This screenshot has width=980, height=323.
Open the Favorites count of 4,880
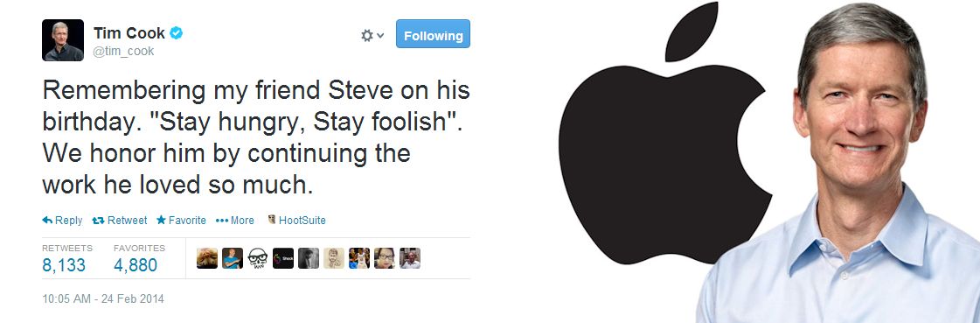(136, 265)
